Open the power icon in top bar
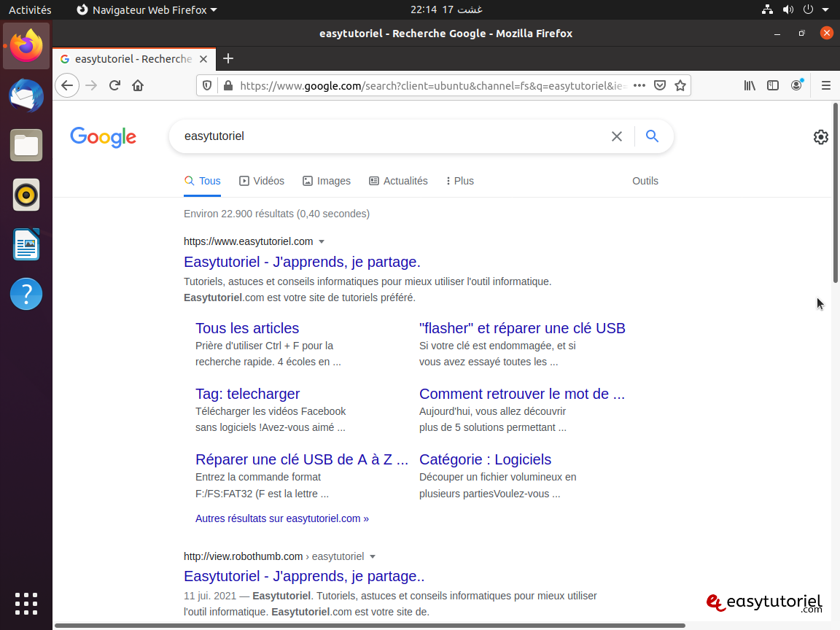 click(808, 9)
